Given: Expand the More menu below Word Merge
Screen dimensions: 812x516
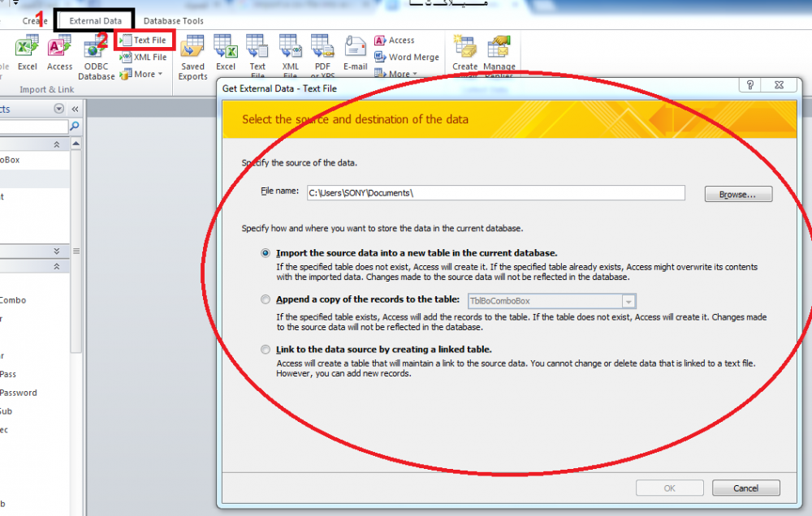Looking at the screenshot, I should tap(396, 74).
